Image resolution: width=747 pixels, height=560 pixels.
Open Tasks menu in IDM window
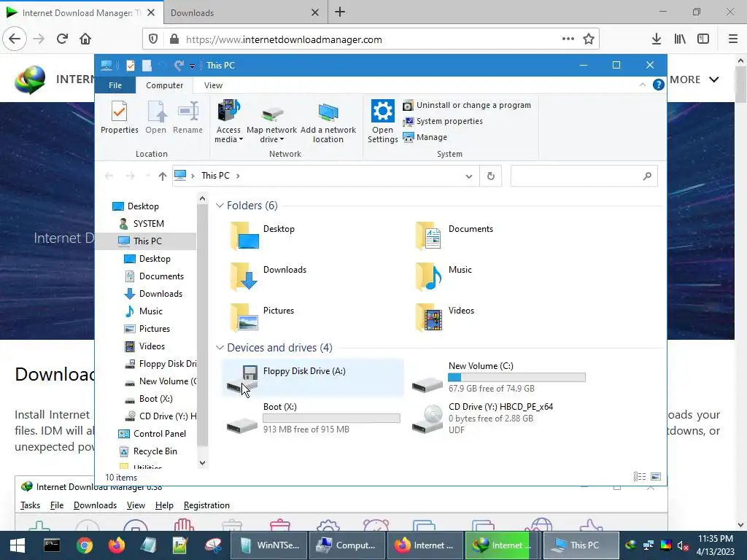(x=30, y=505)
